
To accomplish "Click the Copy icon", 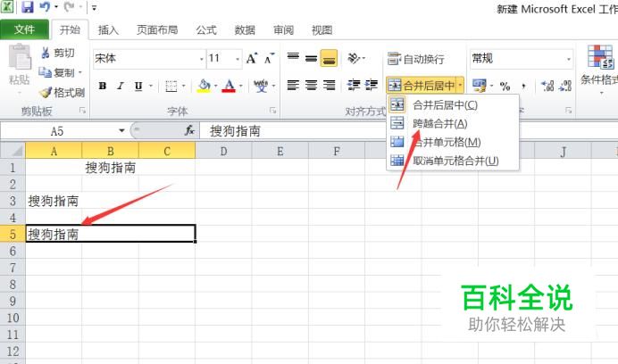I will point(45,72).
